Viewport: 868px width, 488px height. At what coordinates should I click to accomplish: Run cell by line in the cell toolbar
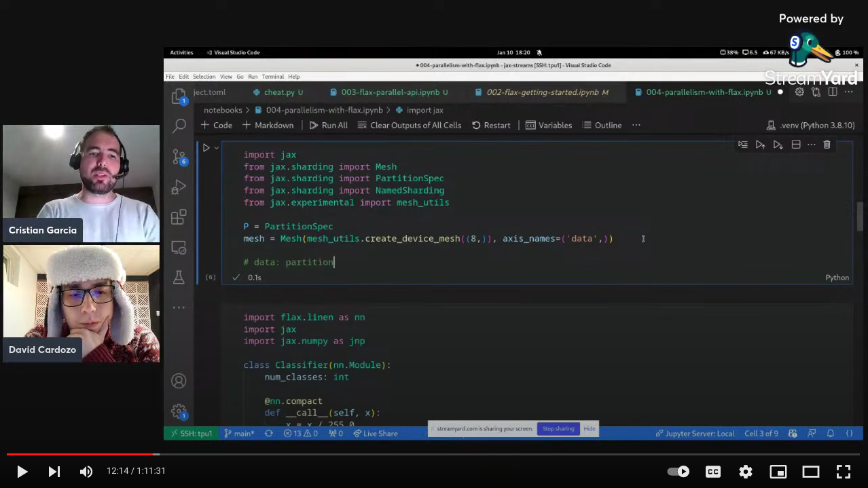[742, 145]
